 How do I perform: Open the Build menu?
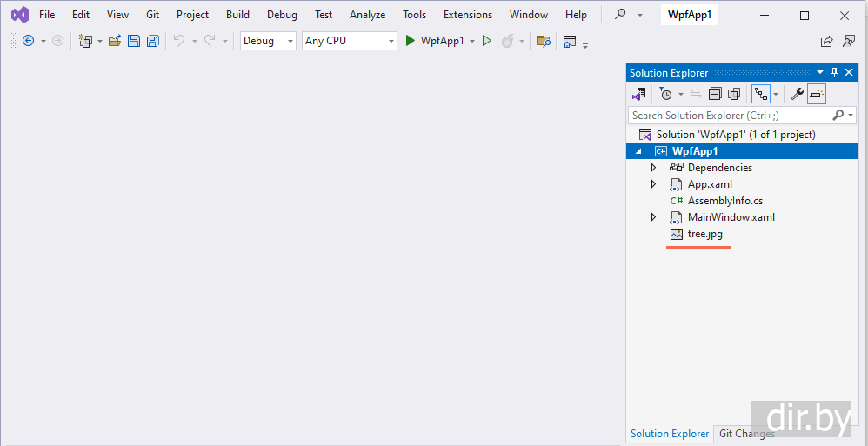click(x=237, y=15)
